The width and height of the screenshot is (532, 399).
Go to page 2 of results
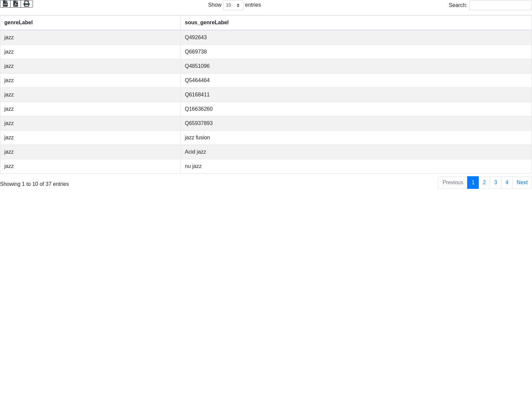[x=484, y=183]
